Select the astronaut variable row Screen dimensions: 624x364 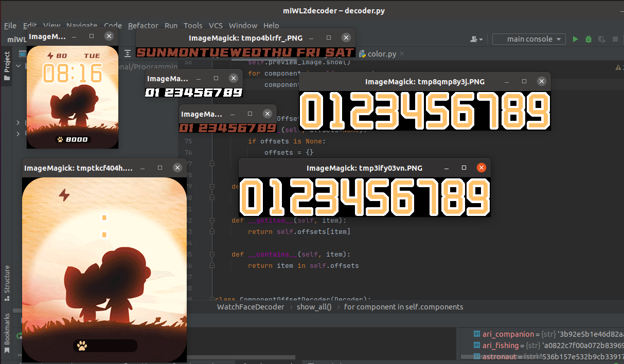pyautogui.click(x=542, y=356)
